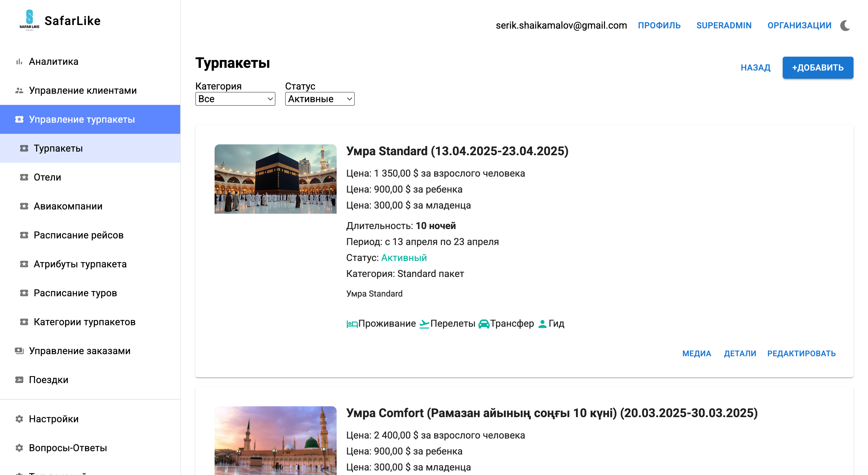Viewport: 868px width, 475px height.
Task: Click the Управление заказами icon
Action: [19, 351]
